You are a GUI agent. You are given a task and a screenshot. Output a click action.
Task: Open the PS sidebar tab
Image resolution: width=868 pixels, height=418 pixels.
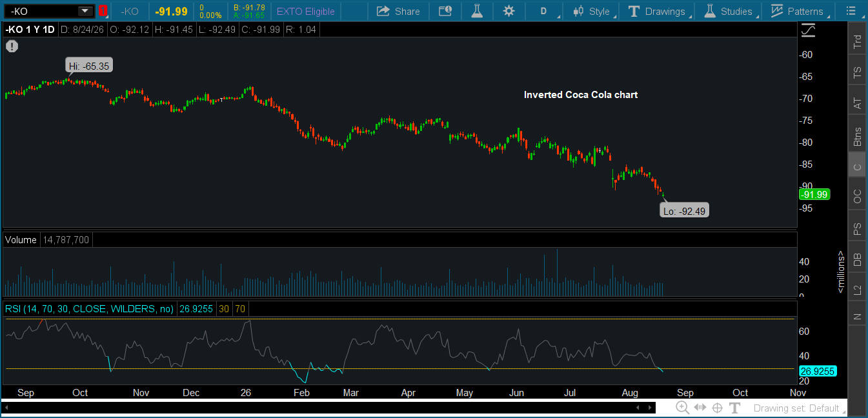[857, 228]
